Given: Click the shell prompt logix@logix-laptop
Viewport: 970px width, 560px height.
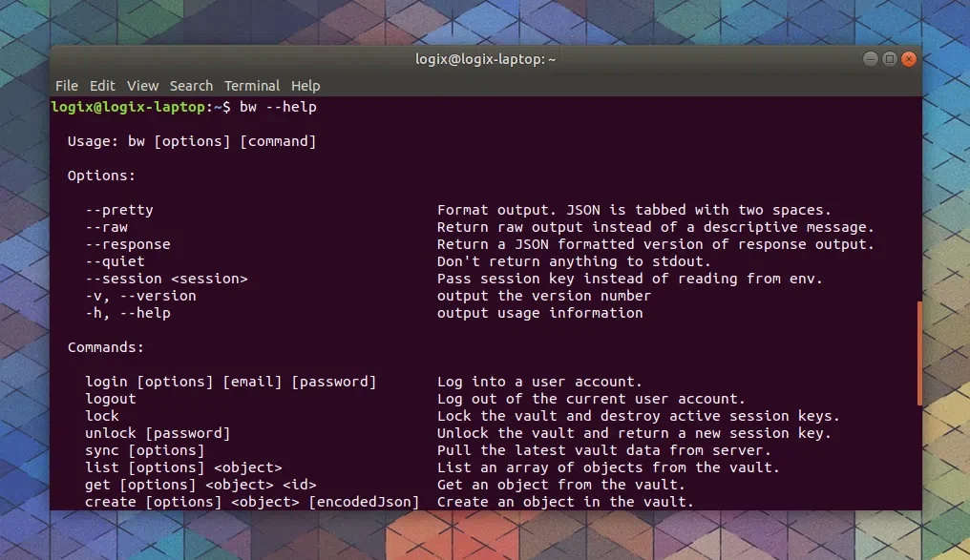Looking at the screenshot, I should 124,107.
